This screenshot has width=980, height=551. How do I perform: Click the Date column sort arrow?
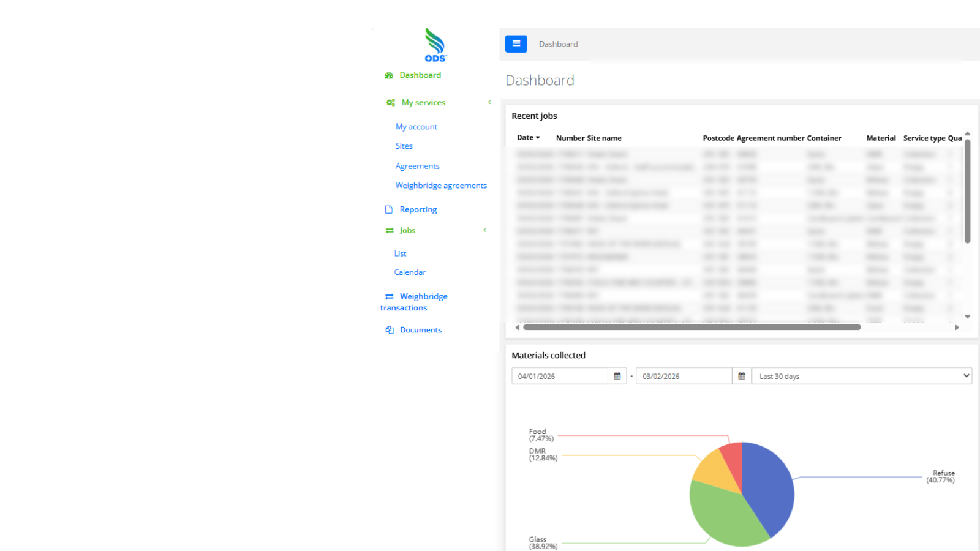tap(538, 138)
